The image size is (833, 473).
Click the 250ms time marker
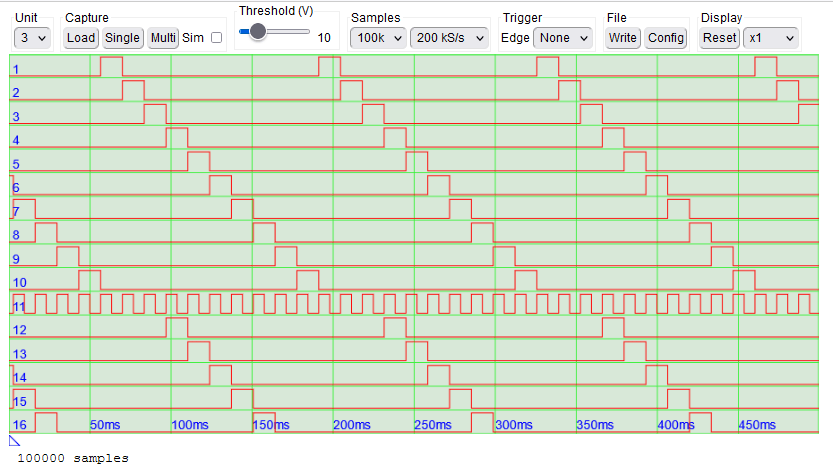[432, 425]
